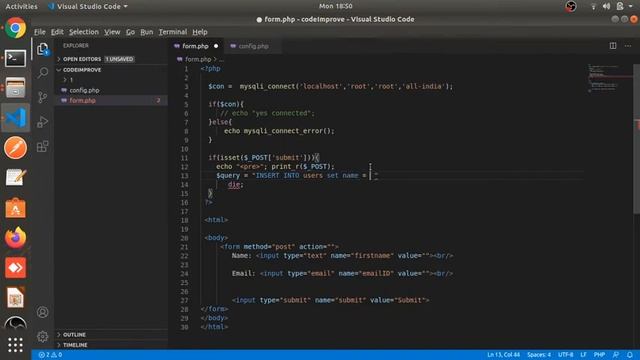
Task: Show Applications grid in the dock
Action: (16, 345)
